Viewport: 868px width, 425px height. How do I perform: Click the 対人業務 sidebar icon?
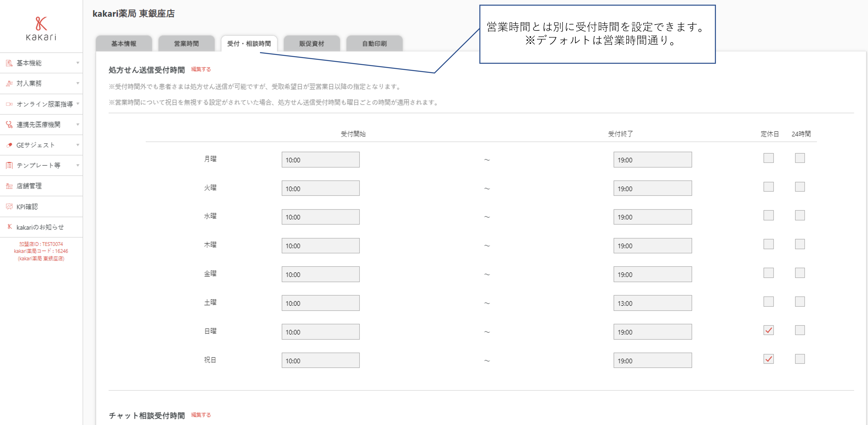[x=9, y=83]
